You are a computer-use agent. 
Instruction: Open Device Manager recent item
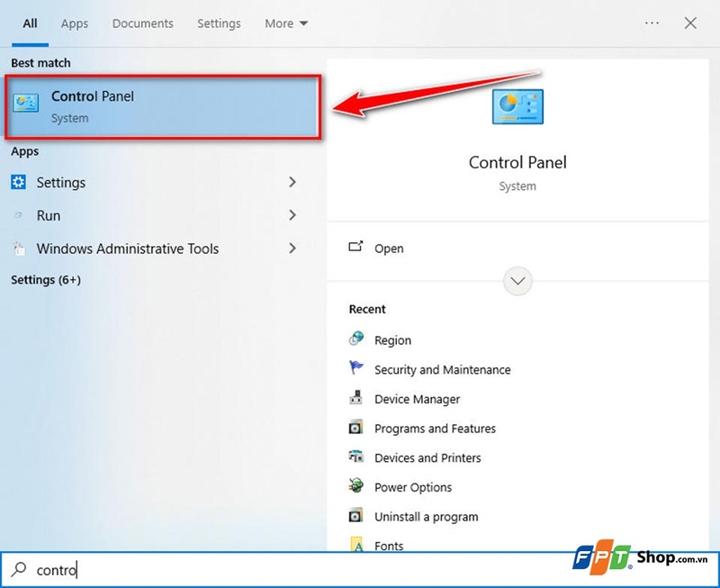coord(417,399)
